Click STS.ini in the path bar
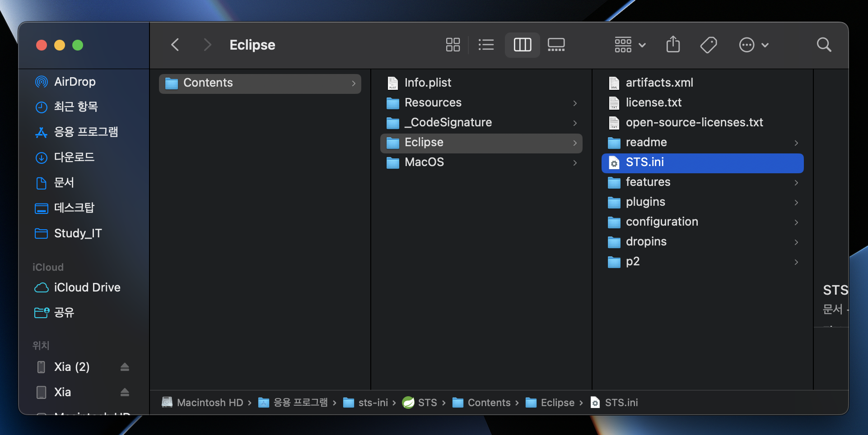868x435 pixels. (614, 403)
